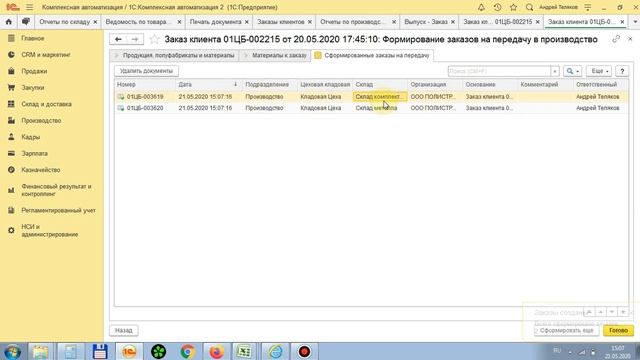The width and height of the screenshot is (640, 360).
Task: Switch to Выпуск - Заказ tab
Action: coord(426,22)
